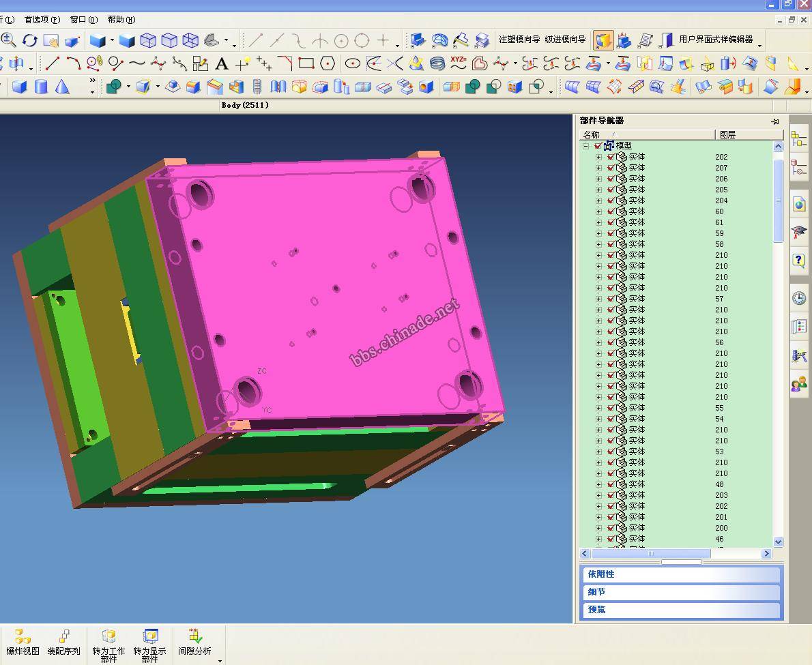Uncheck the 模型 root node checkbox
Viewport: 812px width, 665px height.
[x=598, y=146]
